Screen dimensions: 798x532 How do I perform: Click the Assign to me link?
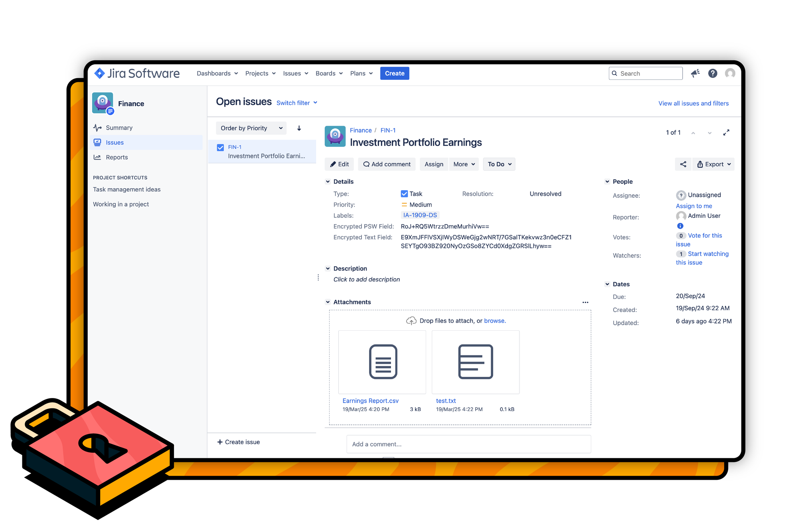click(x=694, y=206)
